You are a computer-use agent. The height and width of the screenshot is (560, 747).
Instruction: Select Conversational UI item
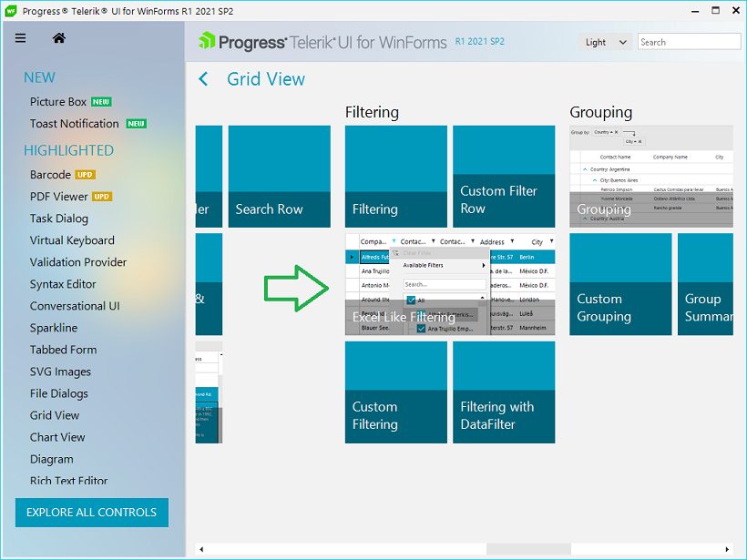click(x=75, y=306)
